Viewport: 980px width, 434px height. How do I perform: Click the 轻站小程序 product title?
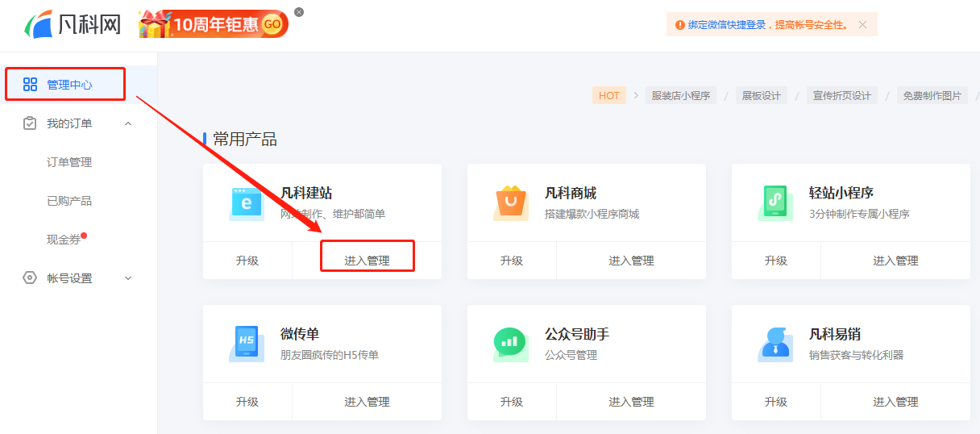841,194
